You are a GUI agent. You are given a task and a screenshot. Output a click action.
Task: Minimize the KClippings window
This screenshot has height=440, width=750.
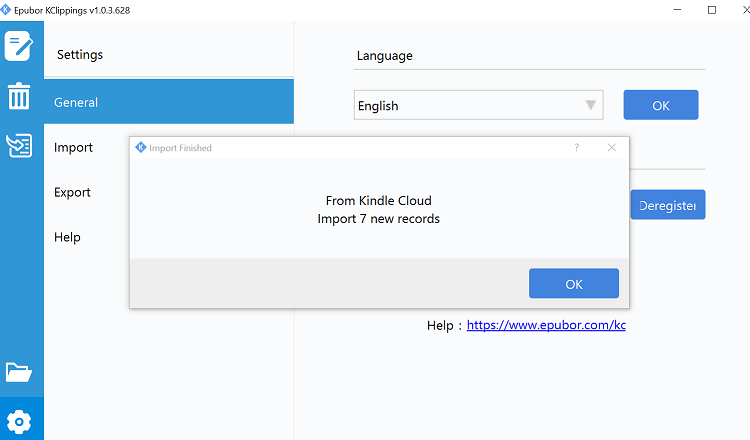tap(677, 10)
